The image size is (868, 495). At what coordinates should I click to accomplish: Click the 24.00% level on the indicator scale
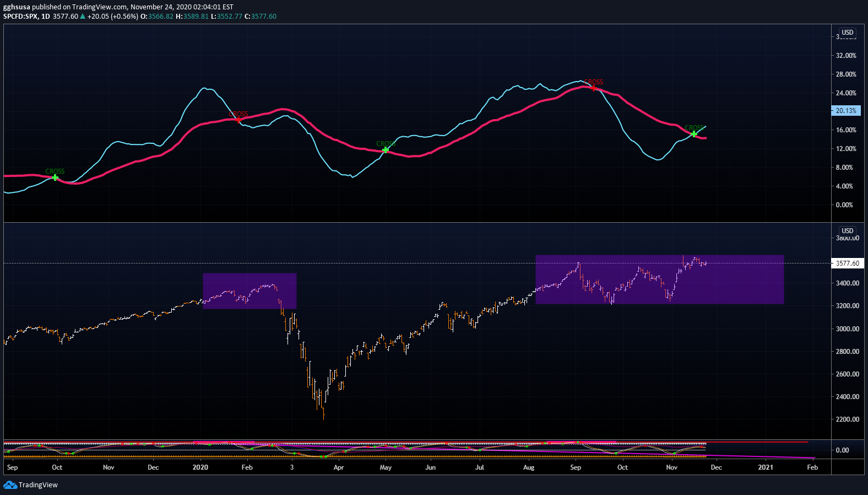(846, 93)
